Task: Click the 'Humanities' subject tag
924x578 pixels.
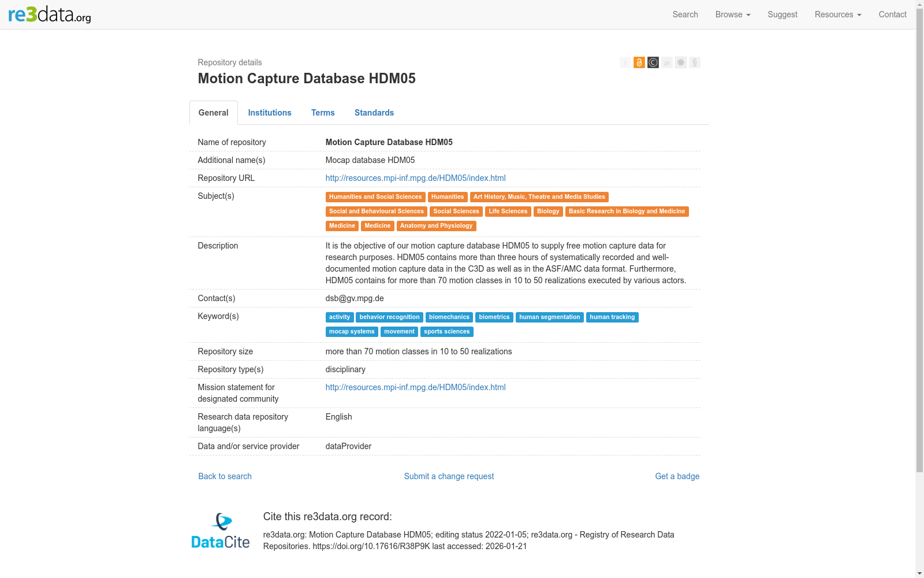Action: pyautogui.click(x=448, y=197)
